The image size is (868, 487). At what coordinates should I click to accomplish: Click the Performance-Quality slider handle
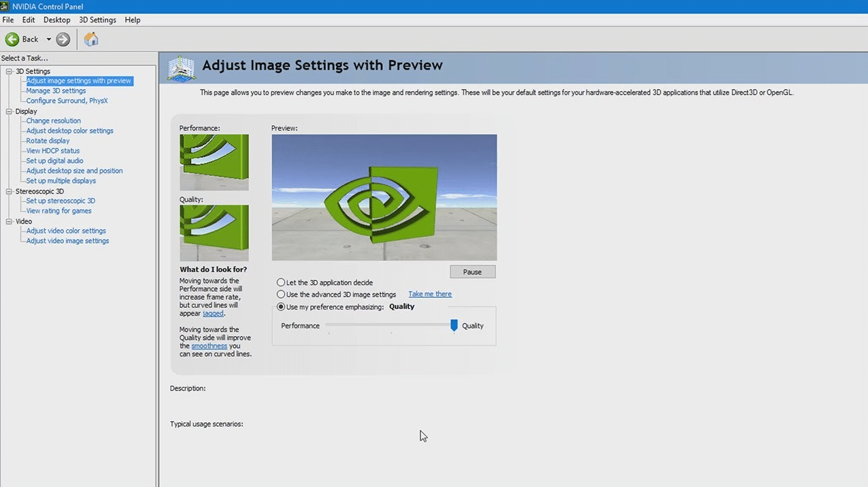454,326
